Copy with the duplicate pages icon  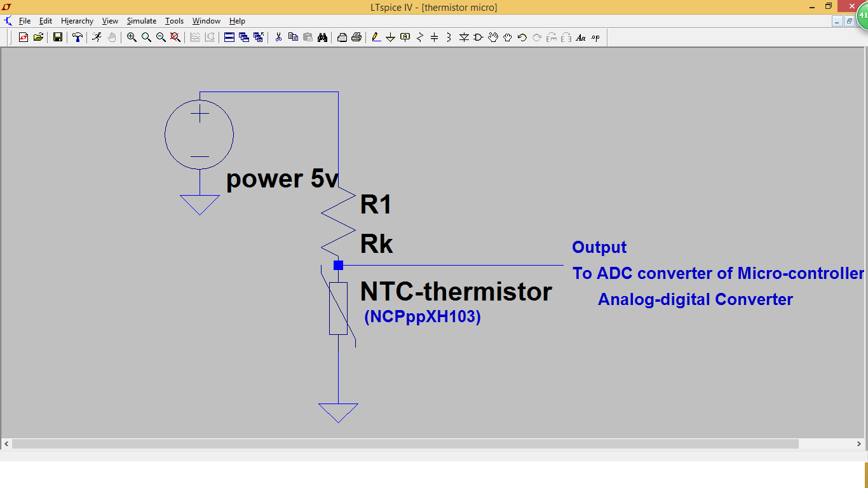click(x=293, y=37)
